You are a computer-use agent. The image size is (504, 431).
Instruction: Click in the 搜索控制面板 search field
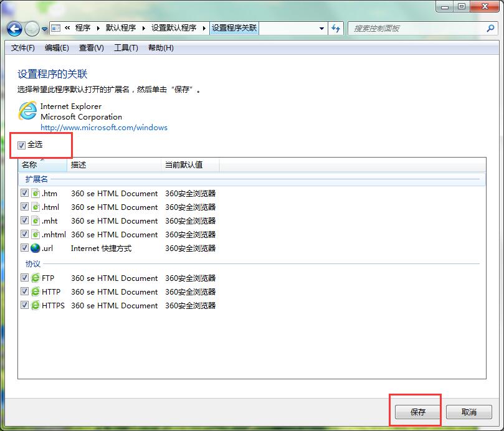(418, 29)
